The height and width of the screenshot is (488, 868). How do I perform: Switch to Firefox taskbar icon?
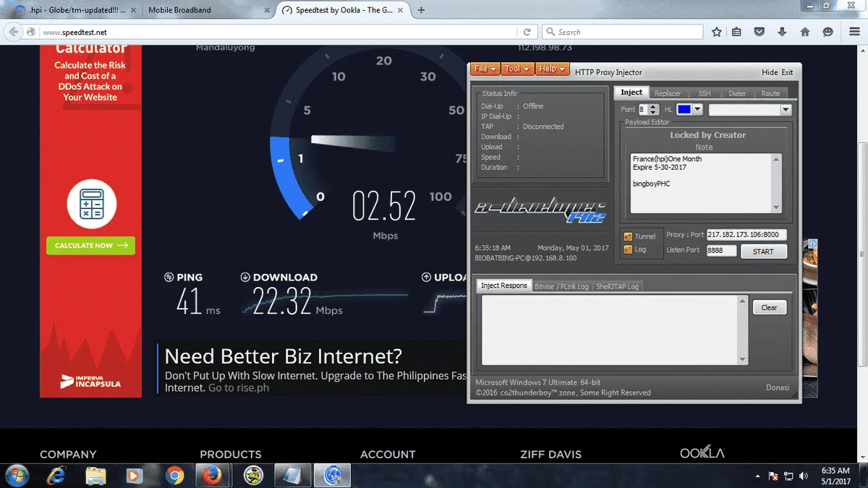click(x=211, y=476)
